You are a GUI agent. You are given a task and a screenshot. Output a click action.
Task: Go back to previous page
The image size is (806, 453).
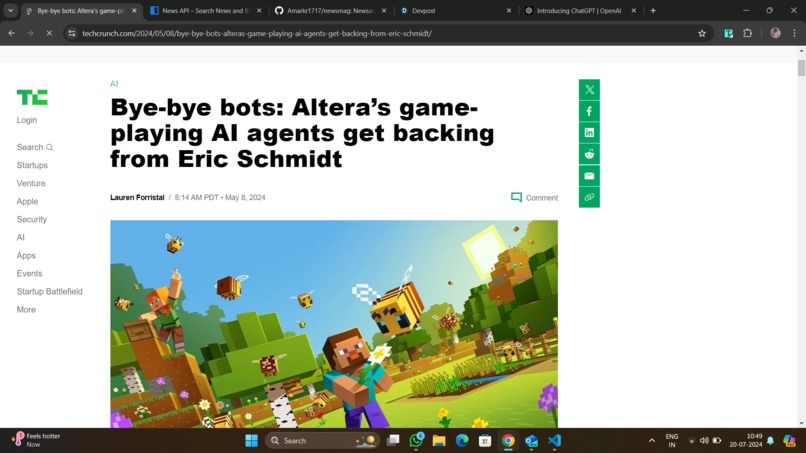pos(11,33)
